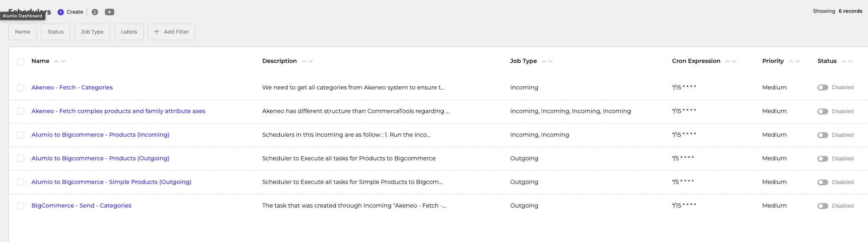The image size is (868, 242).
Task: Sort Job Type column ascending arrow
Action: pyautogui.click(x=544, y=61)
